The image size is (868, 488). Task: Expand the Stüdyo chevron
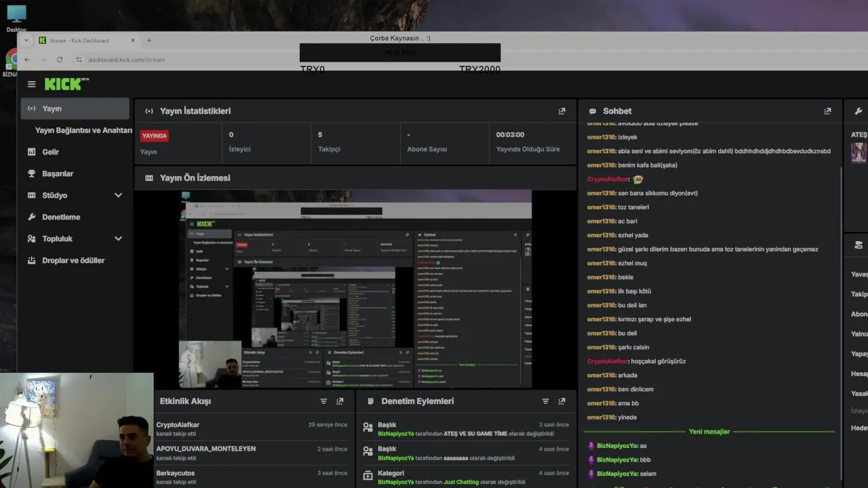click(x=118, y=195)
